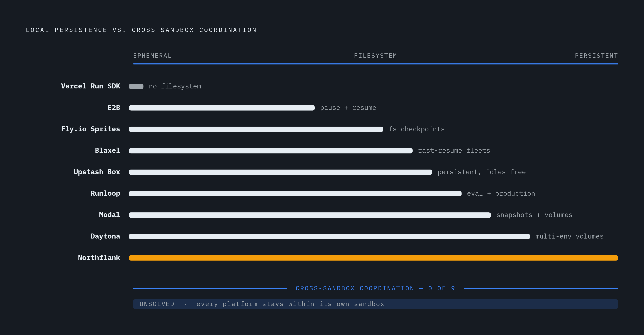Click the Fly.io Sprites persistence bar
This screenshot has width=644, height=335.
coord(256,129)
